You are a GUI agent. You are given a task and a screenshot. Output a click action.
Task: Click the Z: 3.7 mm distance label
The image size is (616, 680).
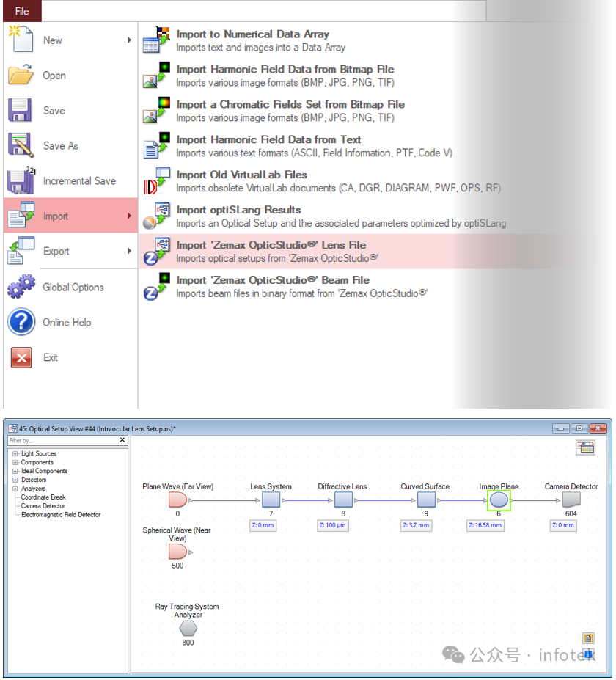click(416, 525)
